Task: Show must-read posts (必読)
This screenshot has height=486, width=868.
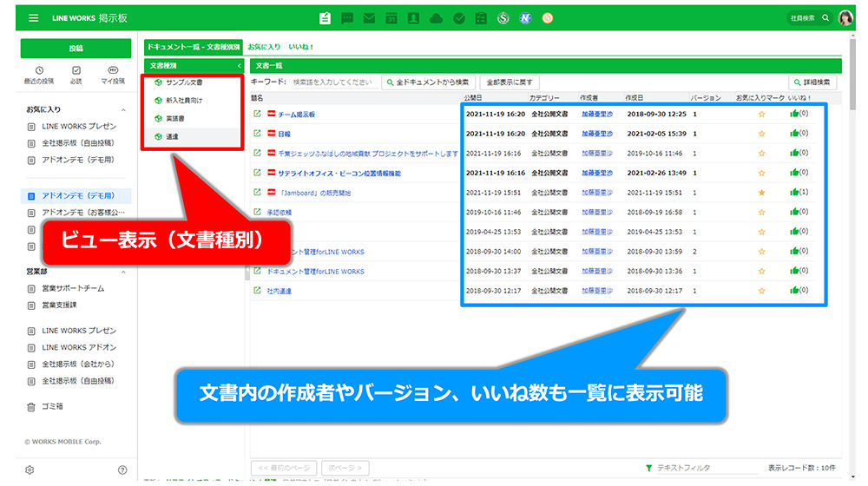Action: (x=76, y=76)
